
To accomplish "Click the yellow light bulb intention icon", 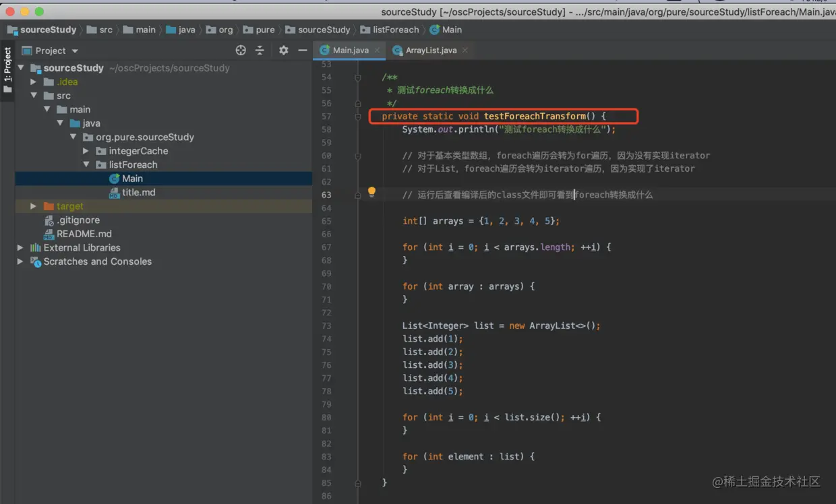I will (371, 193).
